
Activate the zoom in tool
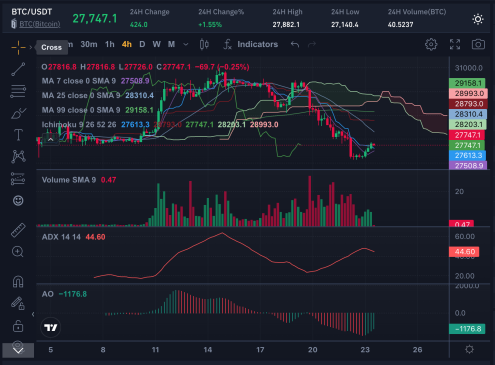tap(18, 252)
